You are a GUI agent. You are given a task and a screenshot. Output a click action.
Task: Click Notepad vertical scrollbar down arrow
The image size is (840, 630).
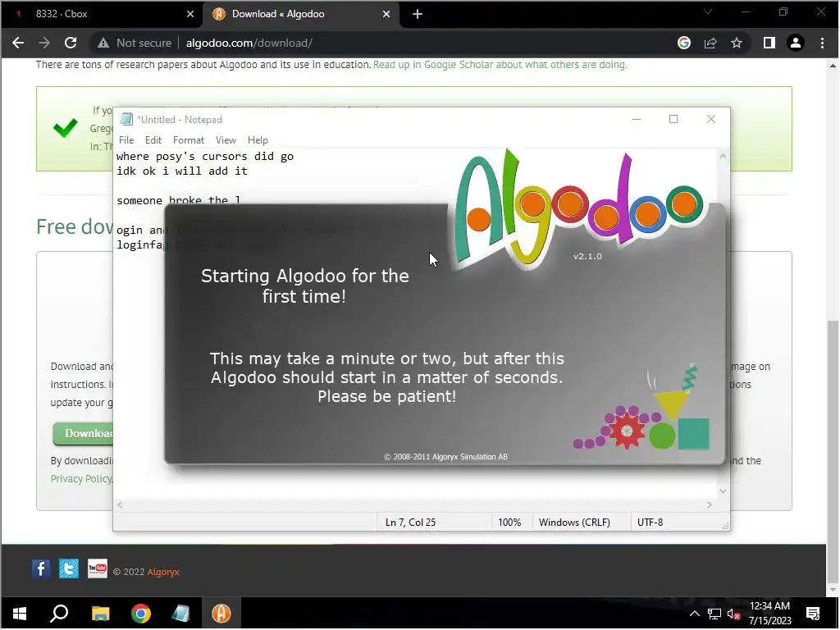click(x=723, y=491)
